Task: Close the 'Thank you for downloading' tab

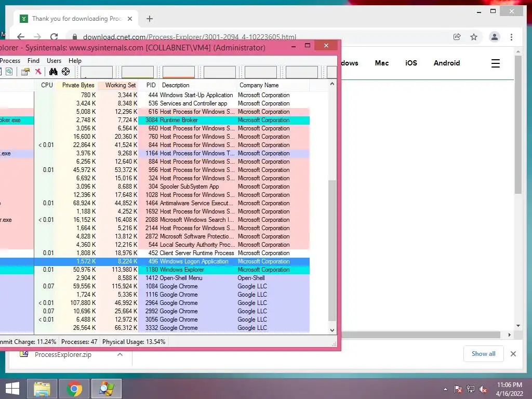Action: pyautogui.click(x=129, y=19)
